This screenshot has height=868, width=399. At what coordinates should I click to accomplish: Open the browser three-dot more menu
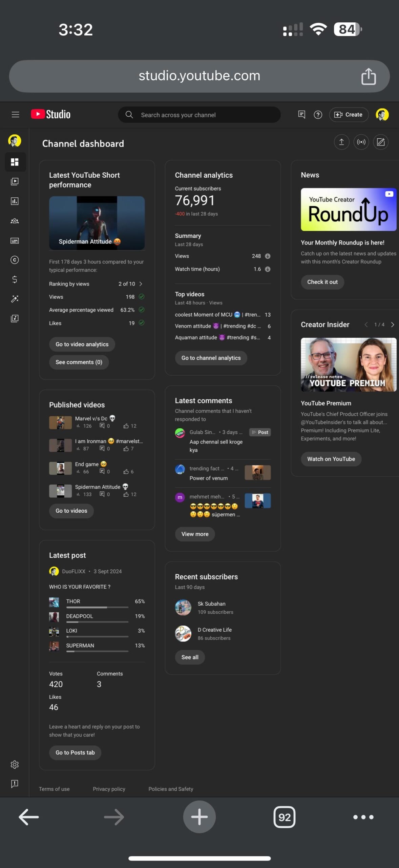point(363,817)
